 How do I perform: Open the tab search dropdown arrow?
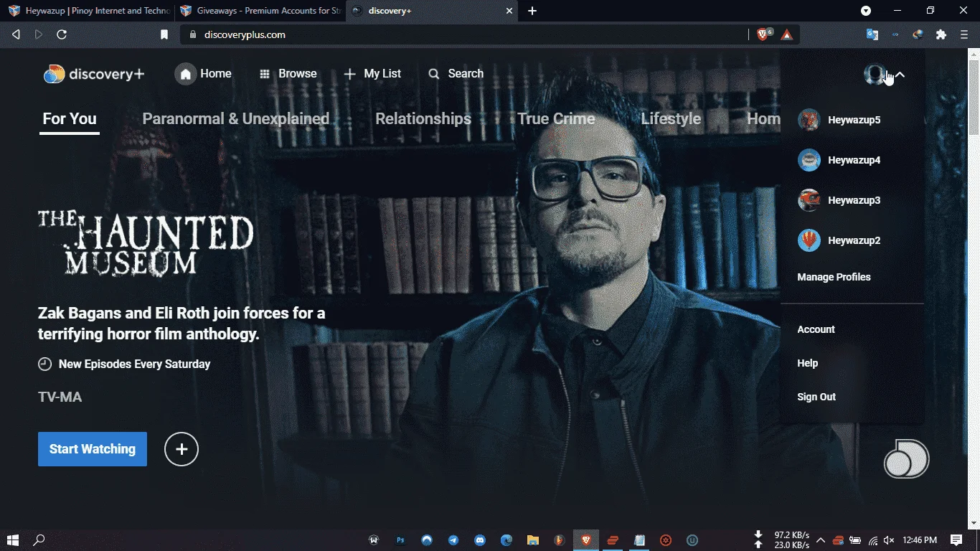tap(866, 11)
